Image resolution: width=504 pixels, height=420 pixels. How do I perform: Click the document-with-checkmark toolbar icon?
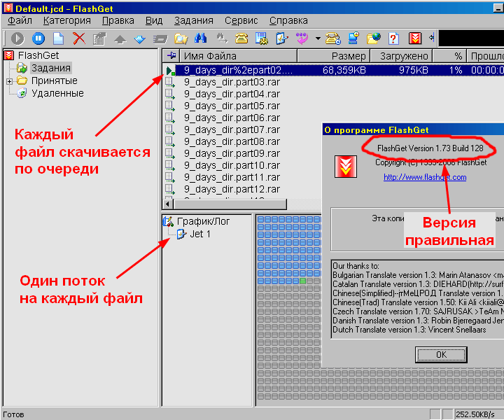click(x=282, y=38)
